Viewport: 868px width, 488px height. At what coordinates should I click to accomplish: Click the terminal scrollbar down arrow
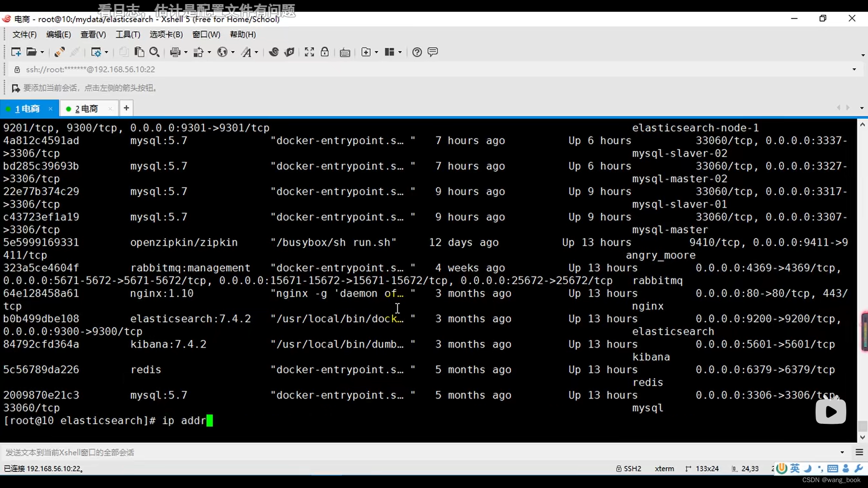coord(862,437)
